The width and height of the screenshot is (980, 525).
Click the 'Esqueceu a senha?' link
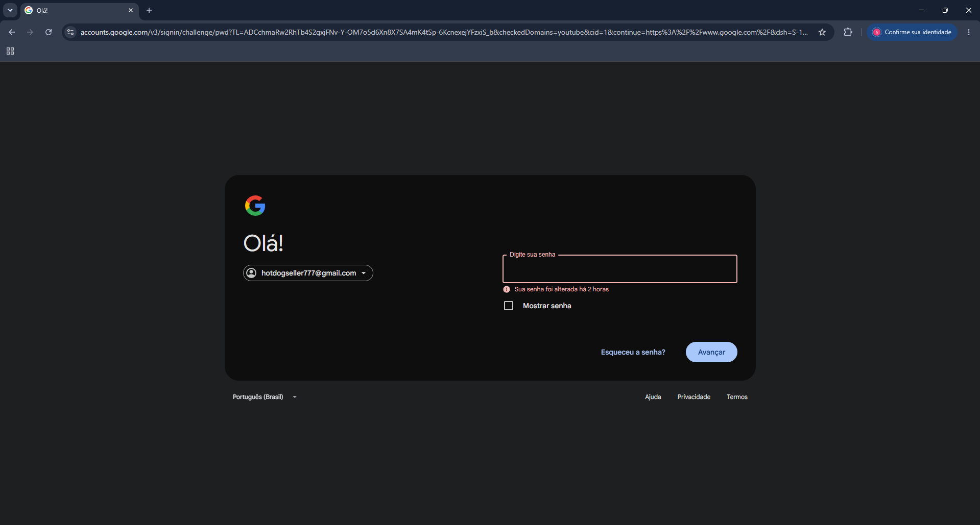(633, 352)
